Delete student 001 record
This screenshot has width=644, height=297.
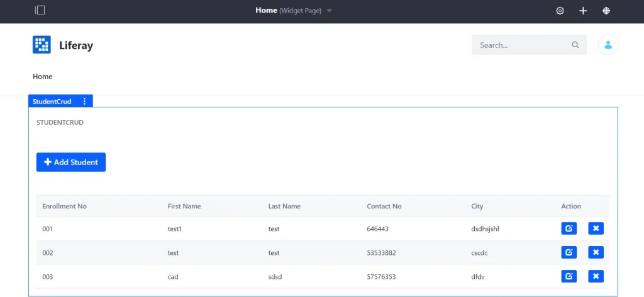[596, 229]
